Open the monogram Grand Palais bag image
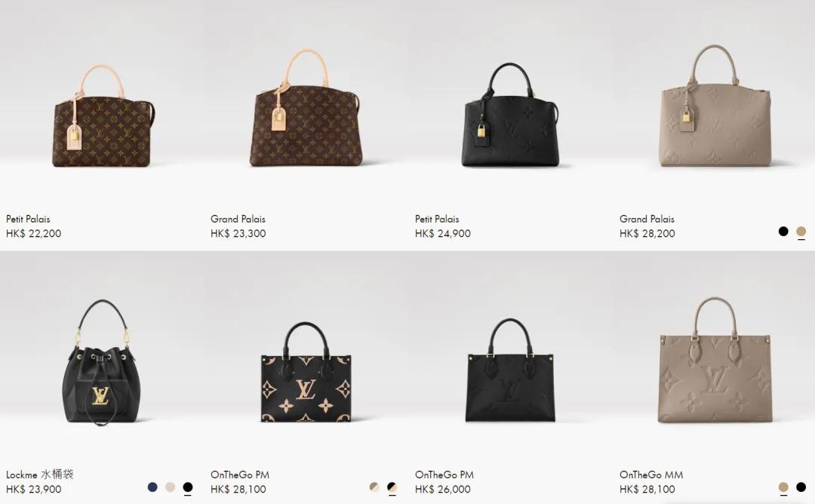This screenshot has width=815, height=504. point(306,108)
